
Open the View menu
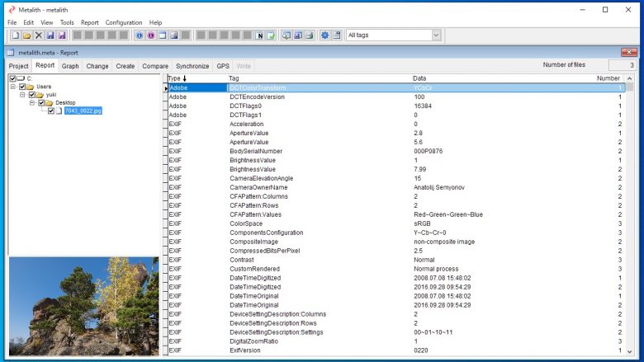coord(46,22)
